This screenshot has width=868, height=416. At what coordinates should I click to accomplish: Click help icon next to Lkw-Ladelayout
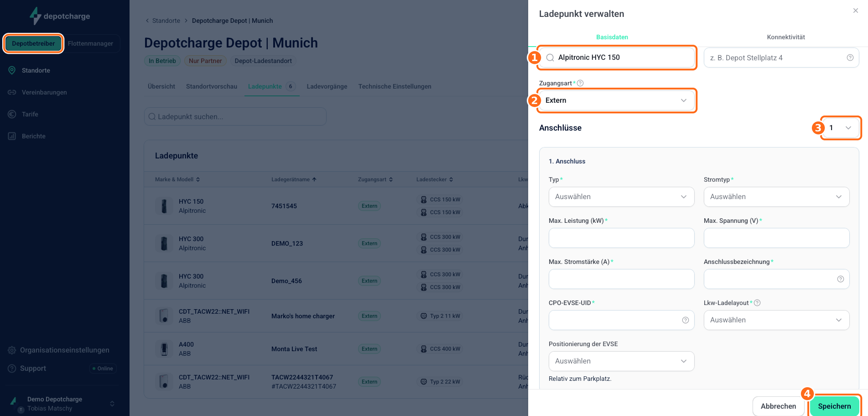point(757,303)
